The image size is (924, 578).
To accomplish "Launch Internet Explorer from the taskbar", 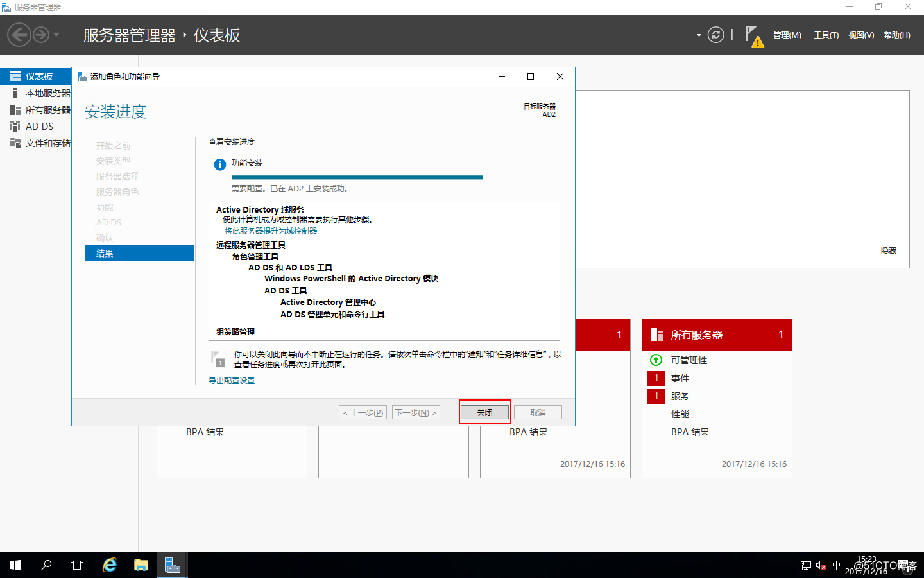I will click(x=110, y=565).
